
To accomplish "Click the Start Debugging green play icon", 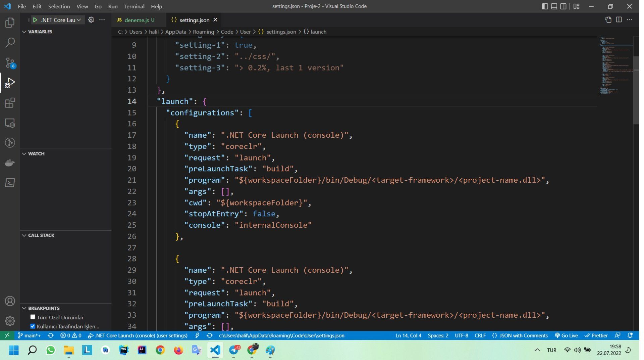I will pos(35,20).
